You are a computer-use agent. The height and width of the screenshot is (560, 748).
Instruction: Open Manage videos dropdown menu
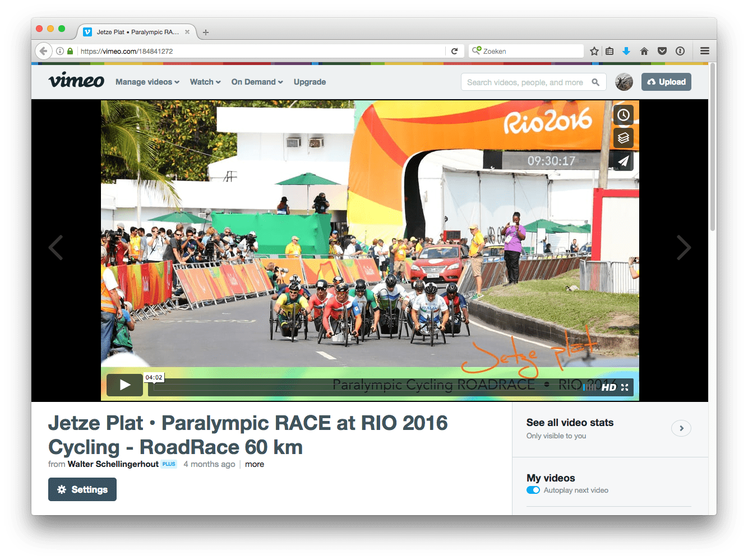[x=147, y=82]
